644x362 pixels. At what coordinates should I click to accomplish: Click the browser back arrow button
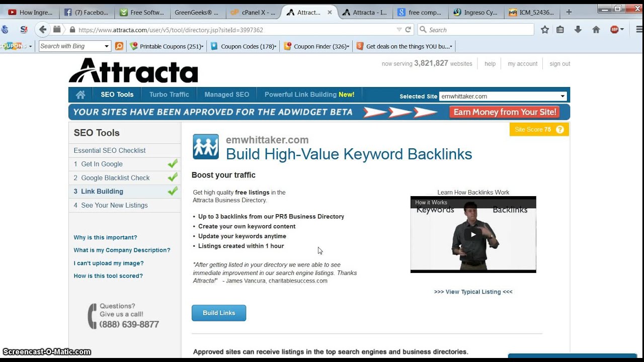43,30
